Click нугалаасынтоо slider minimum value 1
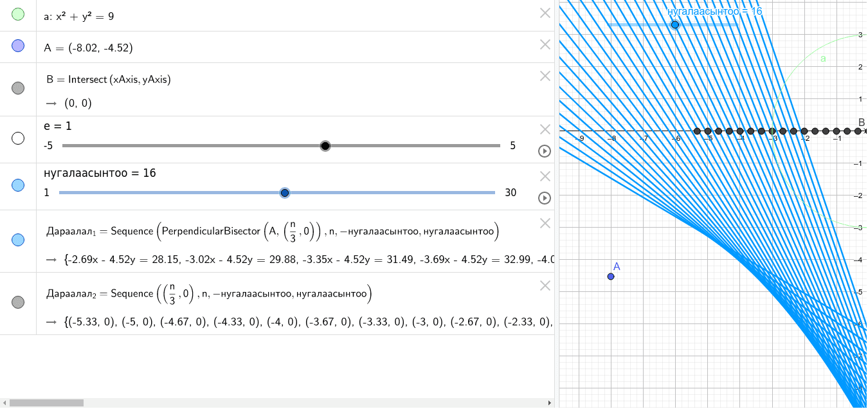 [x=46, y=193]
